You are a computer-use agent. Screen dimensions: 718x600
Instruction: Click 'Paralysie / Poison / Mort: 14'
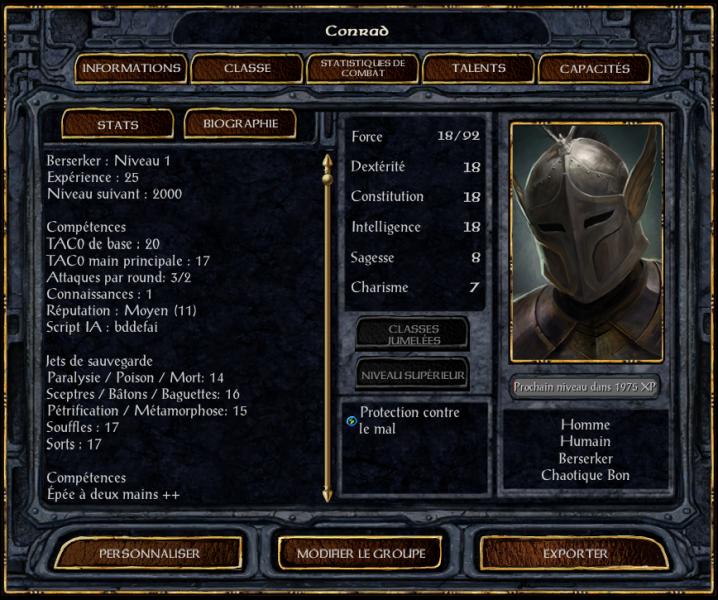pos(136,377)
